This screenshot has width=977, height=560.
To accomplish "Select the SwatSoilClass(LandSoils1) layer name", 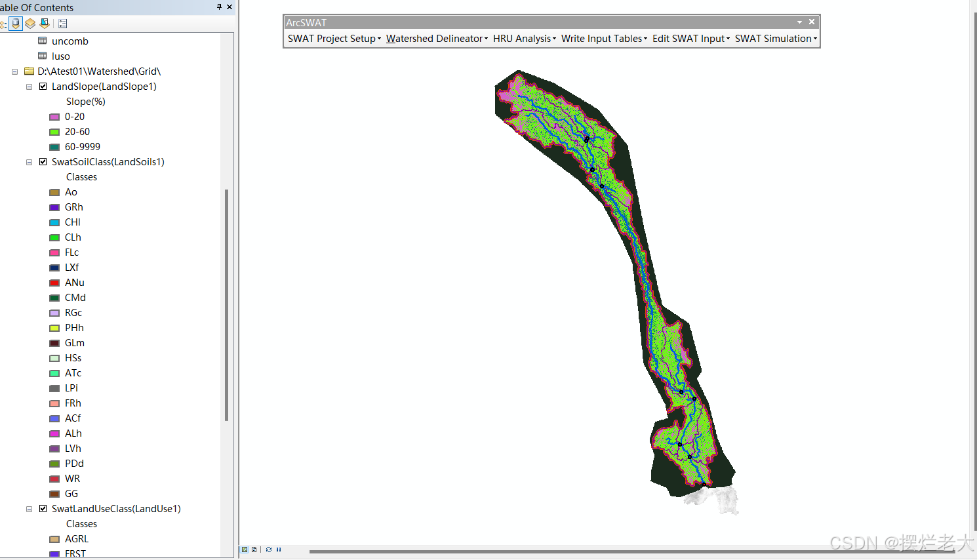I will pyautogui.click(x=108, y=161).
